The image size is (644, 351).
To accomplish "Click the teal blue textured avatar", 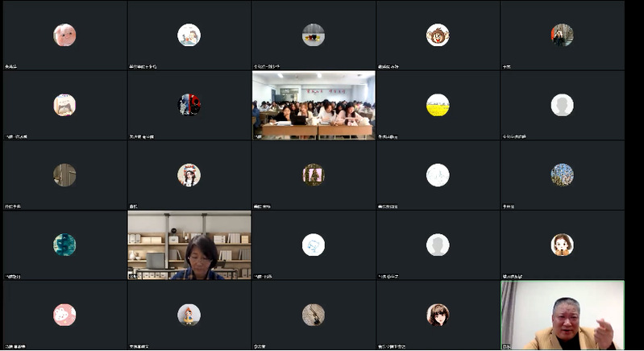I will coord(64,245).
